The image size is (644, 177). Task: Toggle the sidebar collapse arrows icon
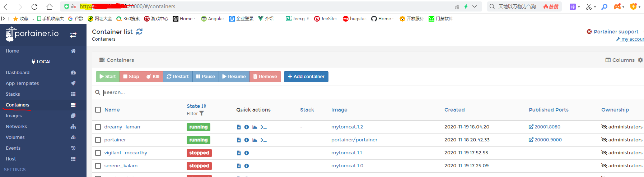pyautogui.click(x=73, y=35)
